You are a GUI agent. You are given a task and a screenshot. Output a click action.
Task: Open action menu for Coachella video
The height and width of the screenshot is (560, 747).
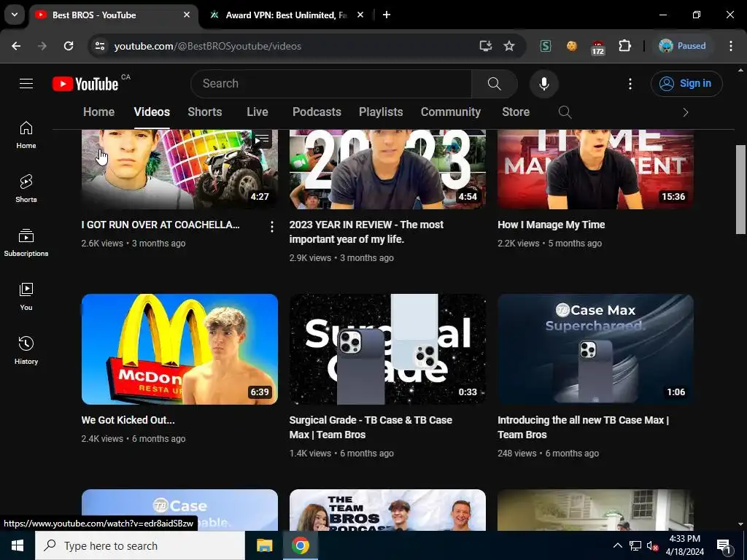point(271,227)
